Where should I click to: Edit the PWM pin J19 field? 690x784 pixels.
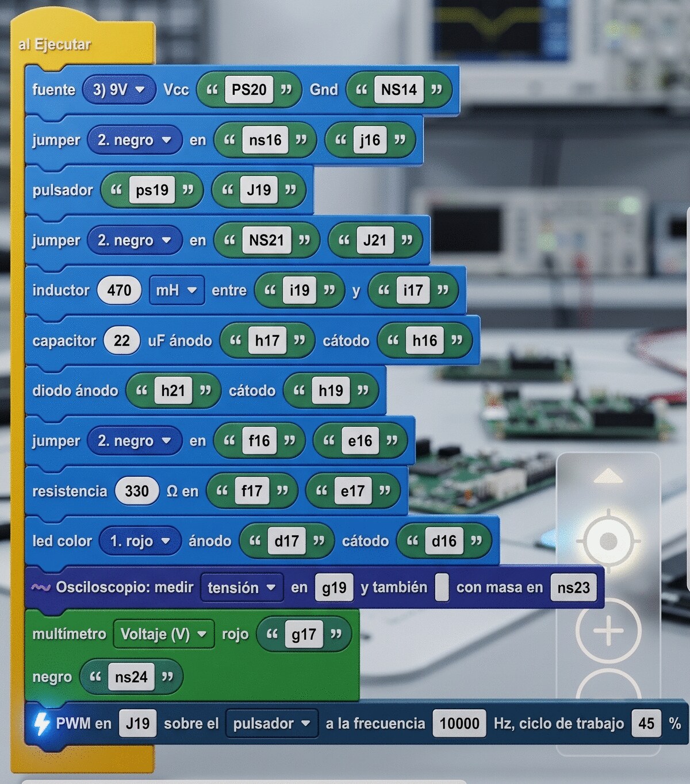click(x=137, y=723)
